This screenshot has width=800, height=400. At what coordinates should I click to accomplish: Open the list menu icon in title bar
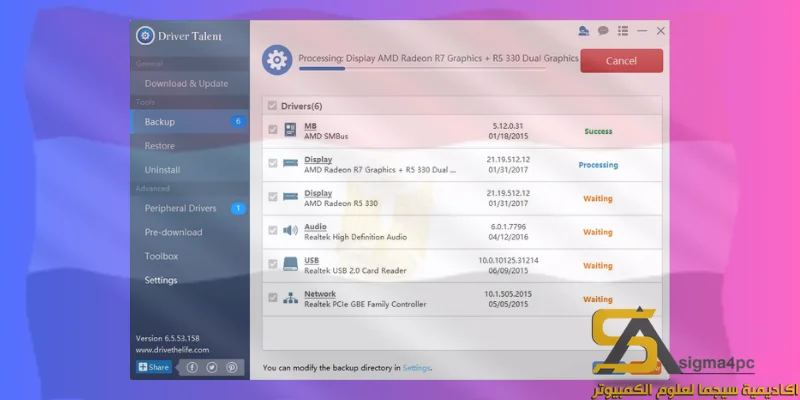pyautogui.click(x=622, y=31)
